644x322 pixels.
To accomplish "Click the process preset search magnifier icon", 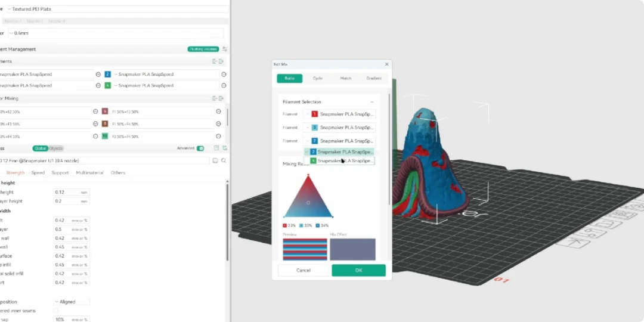I will (x=224, y=160).
